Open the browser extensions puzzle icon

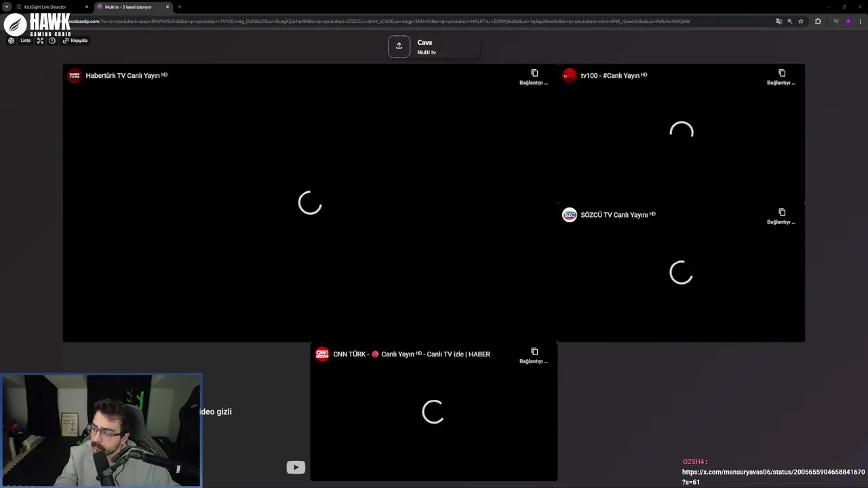pos(818,21)
